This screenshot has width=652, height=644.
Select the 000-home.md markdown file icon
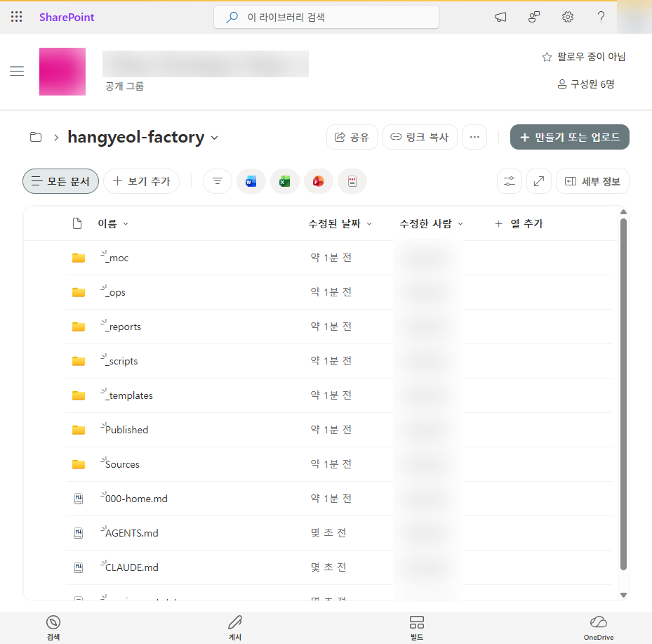point(78,499)
